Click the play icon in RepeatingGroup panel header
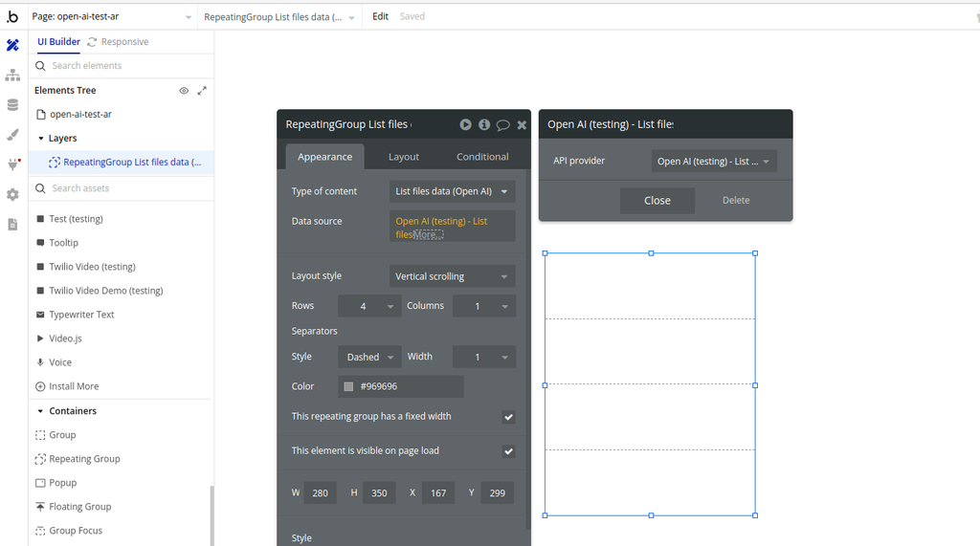This screenshot has width=980, height=546. click(x=465, y=124)
